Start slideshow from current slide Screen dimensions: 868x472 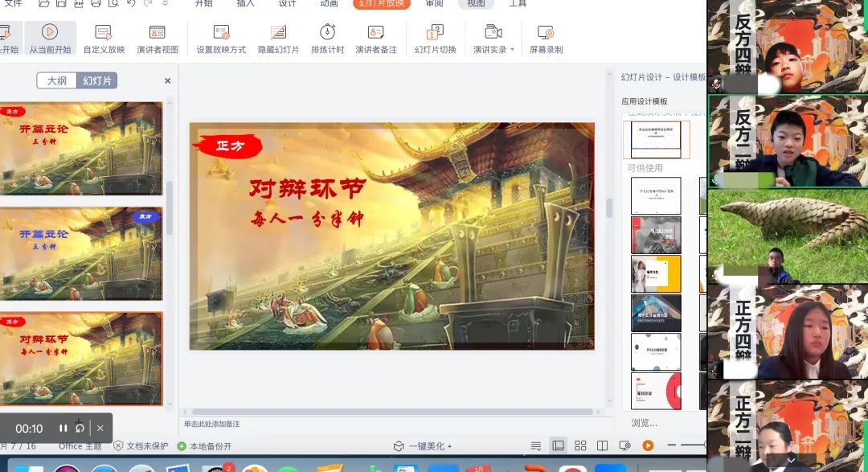tap(50, 39)
